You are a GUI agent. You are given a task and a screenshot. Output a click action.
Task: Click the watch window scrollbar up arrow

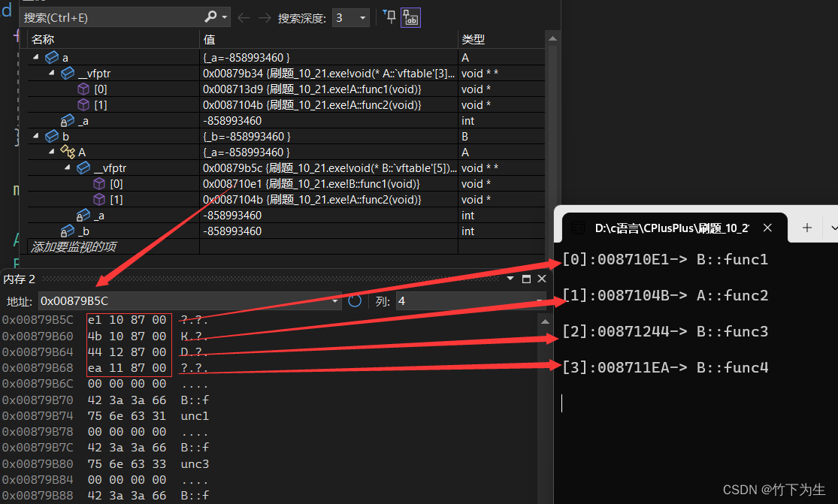[x=552, y=38]
